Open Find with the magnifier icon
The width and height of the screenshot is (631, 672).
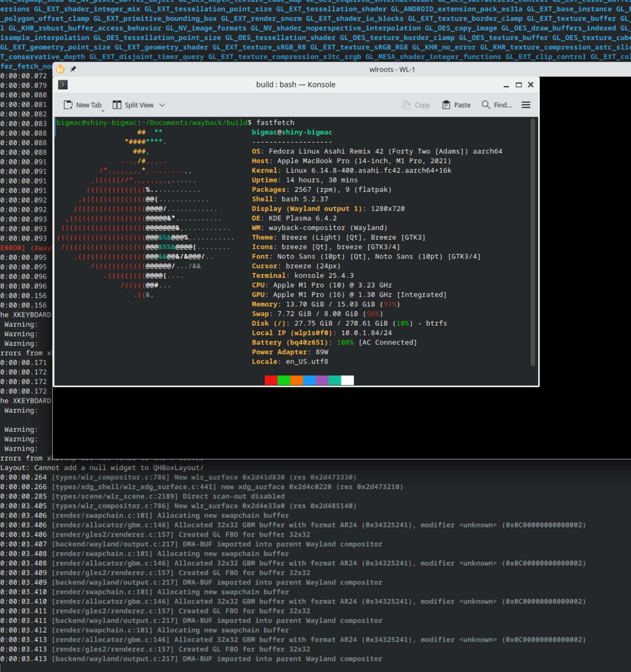pos(486,105)
